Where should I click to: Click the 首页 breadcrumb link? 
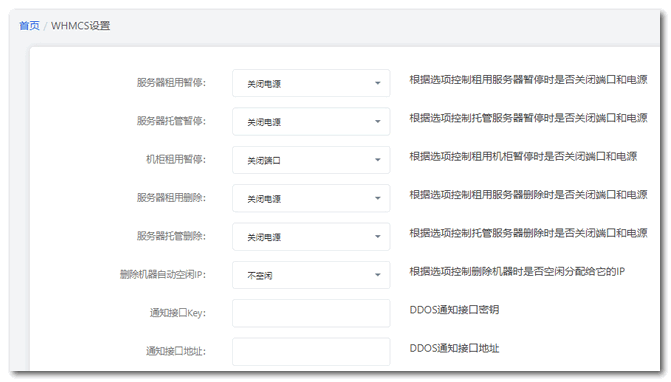click(30, 26)
